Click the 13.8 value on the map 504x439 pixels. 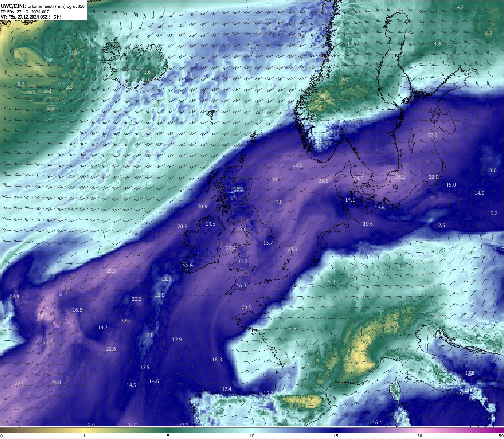tap(380, 208)
